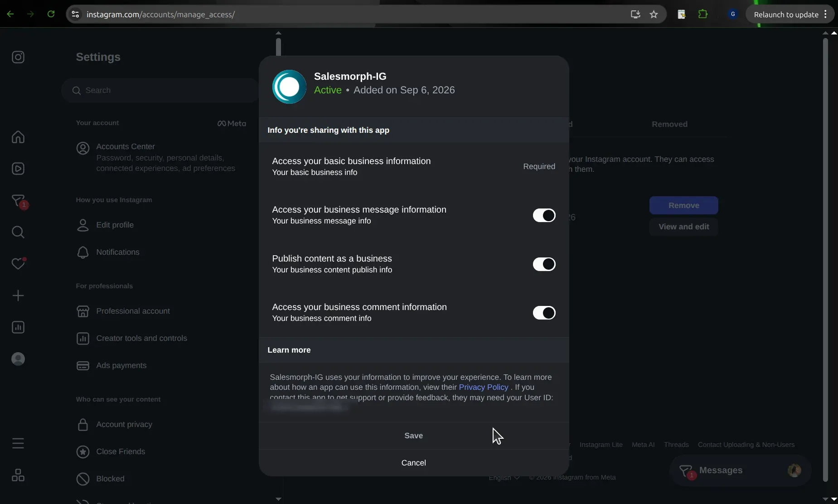Click install app icon in address bar

click(x=635, y=14)
